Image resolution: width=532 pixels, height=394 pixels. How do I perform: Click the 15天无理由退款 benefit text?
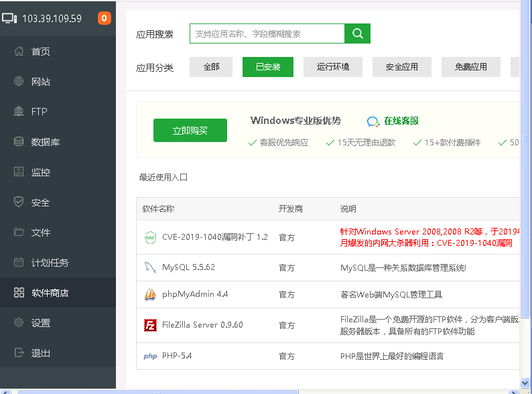(x=367, y=143)
